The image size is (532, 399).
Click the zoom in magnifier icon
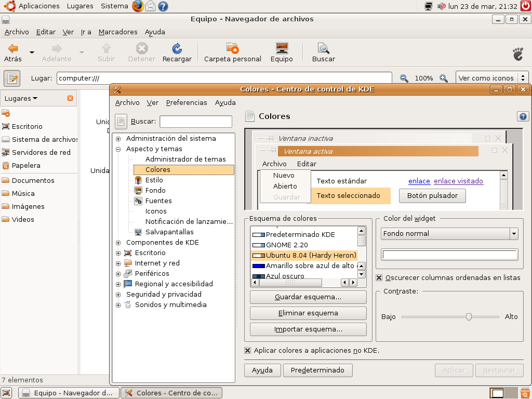[x=444, y=78]
